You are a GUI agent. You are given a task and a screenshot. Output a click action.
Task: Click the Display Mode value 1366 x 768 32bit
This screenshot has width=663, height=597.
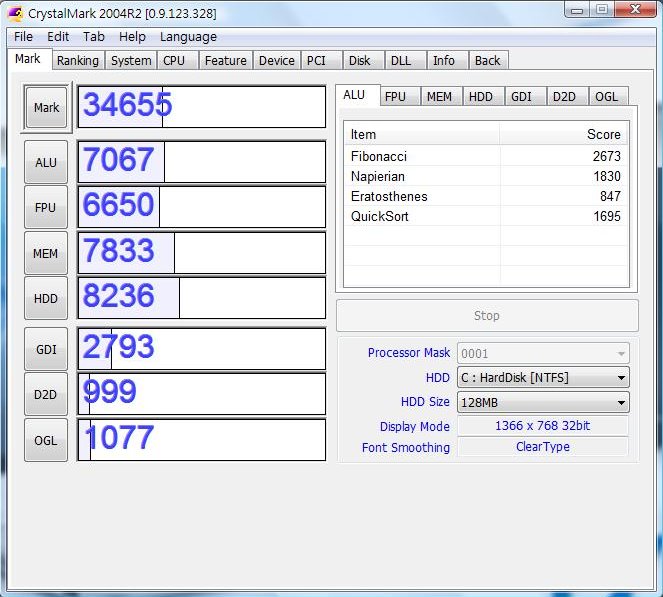543,425
